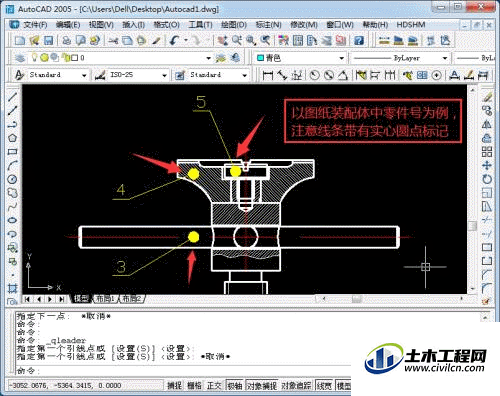Toggle 正交 ortho mode in status bar
The height and width of the screenshot is (396, 500).
click(x=214, y=386)
